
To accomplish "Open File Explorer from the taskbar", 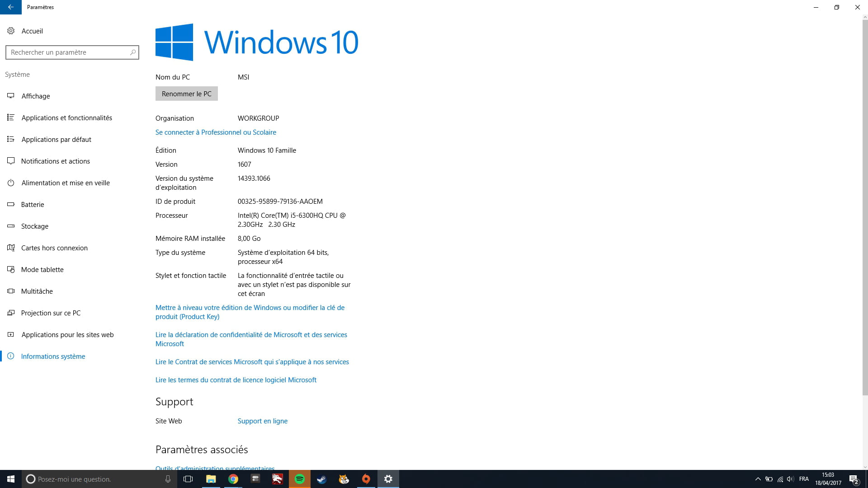I will click(211, 479).
